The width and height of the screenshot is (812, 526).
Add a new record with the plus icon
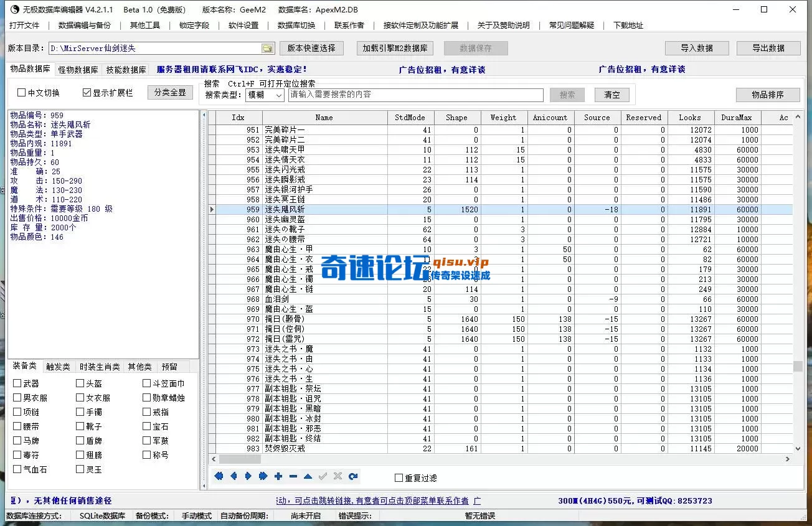[x=278, y=476]
